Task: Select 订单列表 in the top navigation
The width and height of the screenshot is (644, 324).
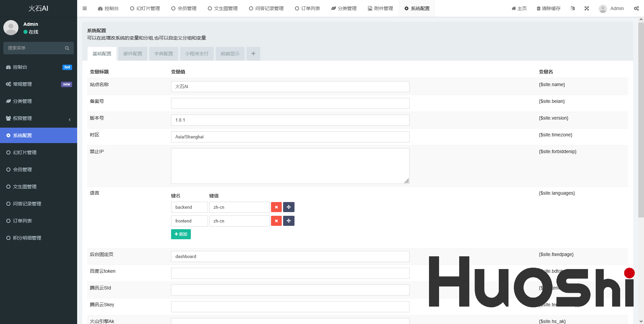Action: [x=307, y=8]
